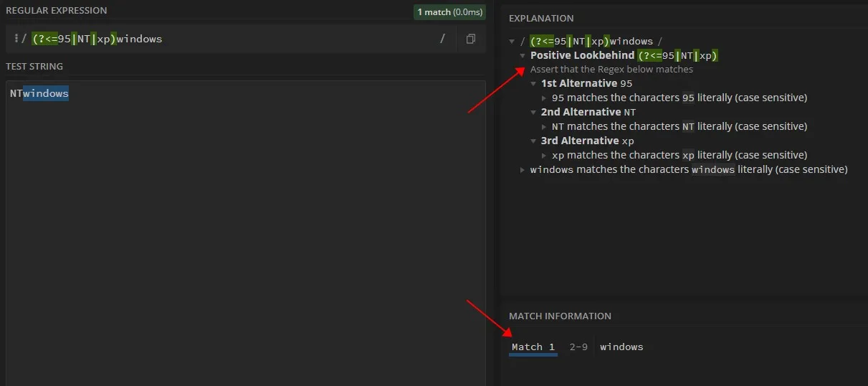Click the '1 match (0.0ms)' badge

point(450,11)
